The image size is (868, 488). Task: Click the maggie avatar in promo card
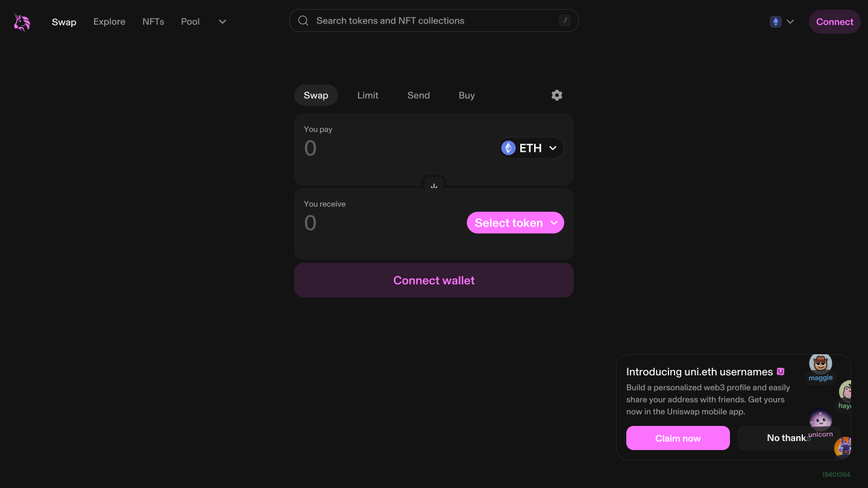(x=820, y=364)
